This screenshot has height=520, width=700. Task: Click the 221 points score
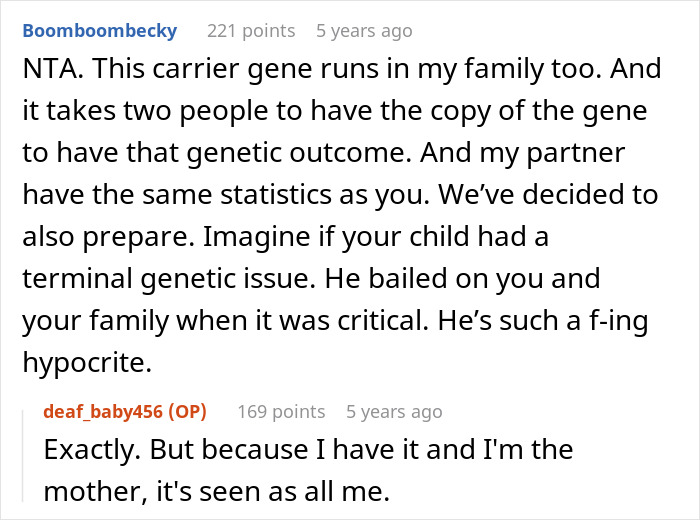tap(250, 31)
